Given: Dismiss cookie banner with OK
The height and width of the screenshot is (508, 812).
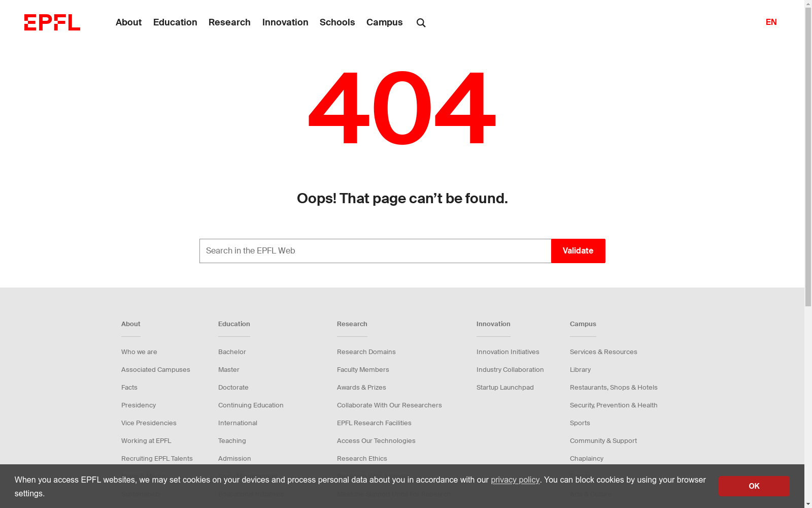Looking at the screenshot, I should (x=754, y=486).
